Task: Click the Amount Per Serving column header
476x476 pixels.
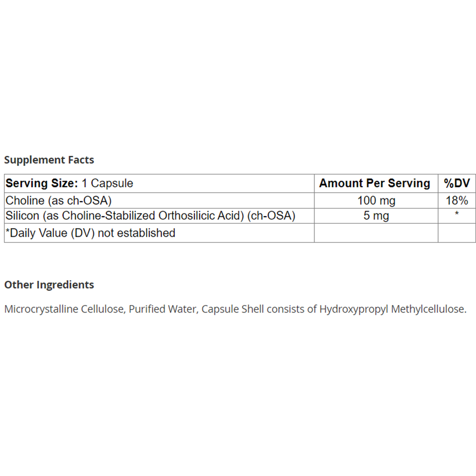Action: point(374,183)
